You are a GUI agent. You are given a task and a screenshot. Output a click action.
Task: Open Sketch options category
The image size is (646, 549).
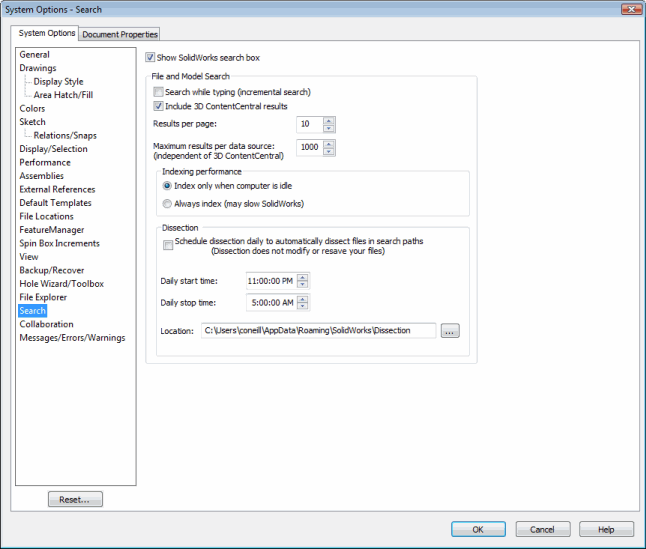(33, 122)
